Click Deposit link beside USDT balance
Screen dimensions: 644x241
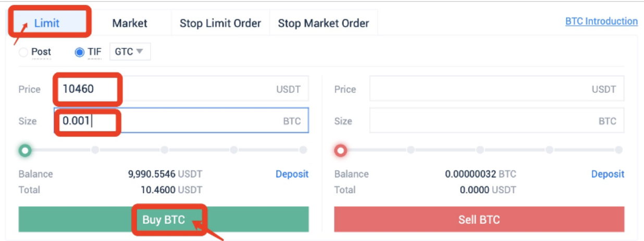pos(292,174)
